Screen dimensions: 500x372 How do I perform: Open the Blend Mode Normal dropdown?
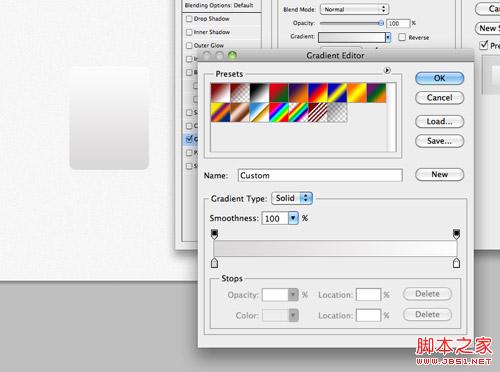[354, 9]
